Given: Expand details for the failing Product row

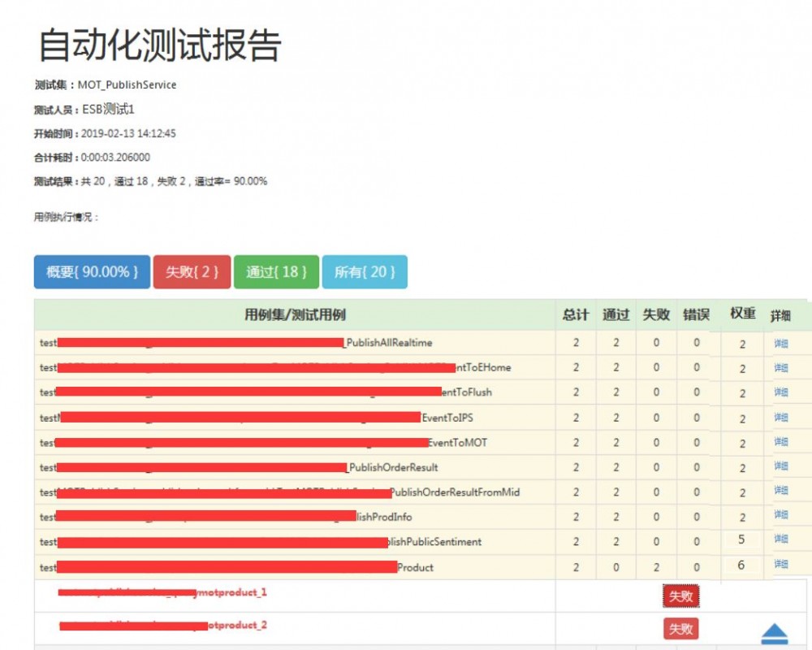Looking at the screenshot, I should [x=780, y=564].
